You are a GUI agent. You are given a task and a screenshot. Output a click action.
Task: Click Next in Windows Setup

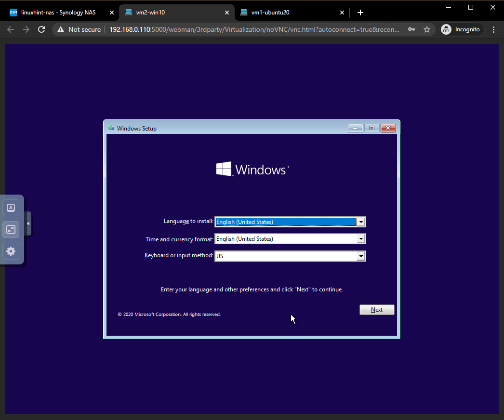pyautogui.click(x=377, y=310)
